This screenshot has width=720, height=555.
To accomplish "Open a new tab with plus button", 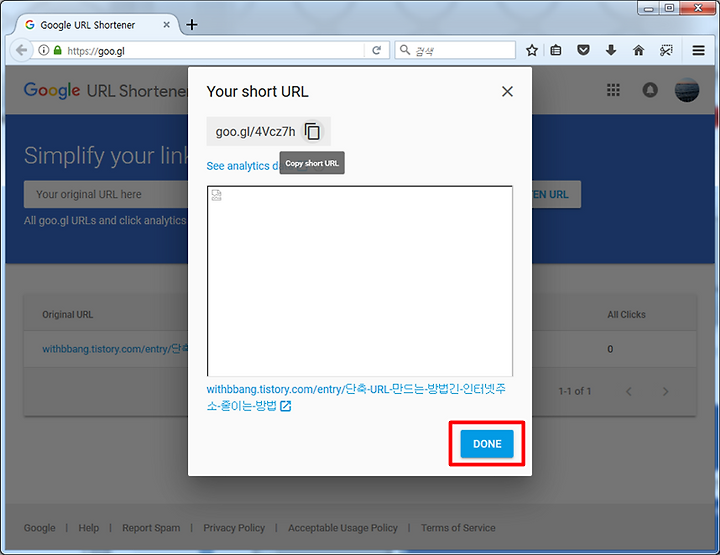I will [x=192, y=25].
